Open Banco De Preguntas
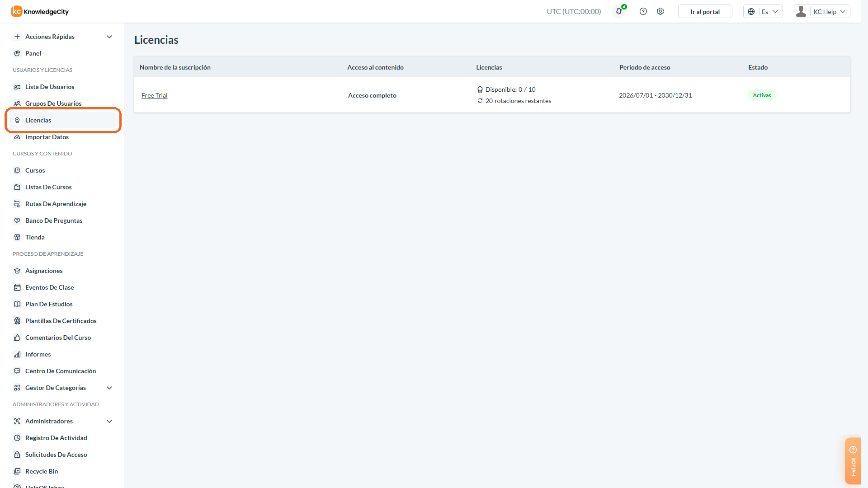This screenshot has height=488, width=868. coord(54,221)
